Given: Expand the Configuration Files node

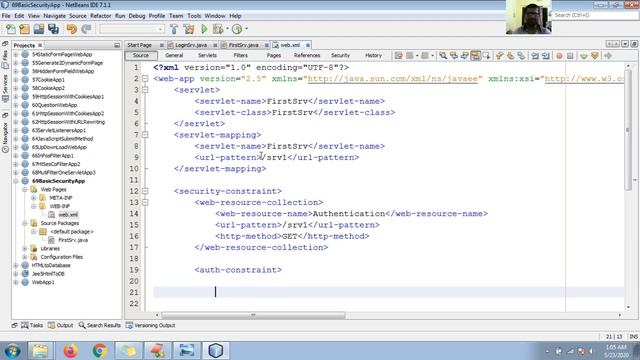Looking at the screenshot, I should click(25, 257).
